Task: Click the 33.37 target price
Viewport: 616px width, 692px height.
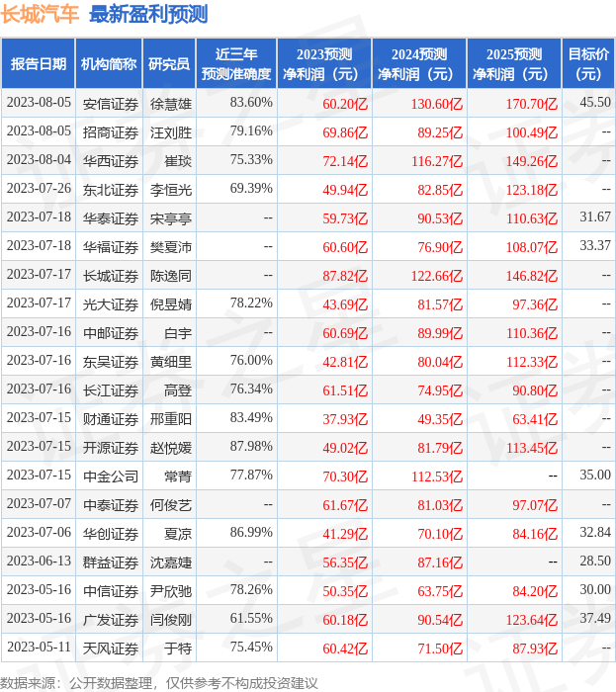Action: click(x=595, y=245)
